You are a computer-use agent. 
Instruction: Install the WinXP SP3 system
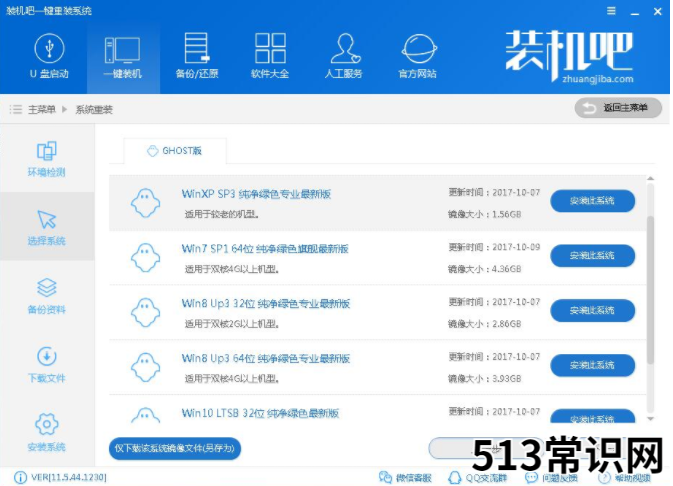[592, 200]
